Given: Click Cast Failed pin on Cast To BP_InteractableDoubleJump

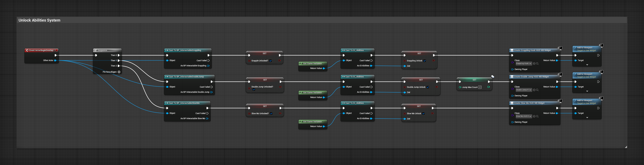Looking at the screenshot, I should pyautogui.click(x=212, y=87).
